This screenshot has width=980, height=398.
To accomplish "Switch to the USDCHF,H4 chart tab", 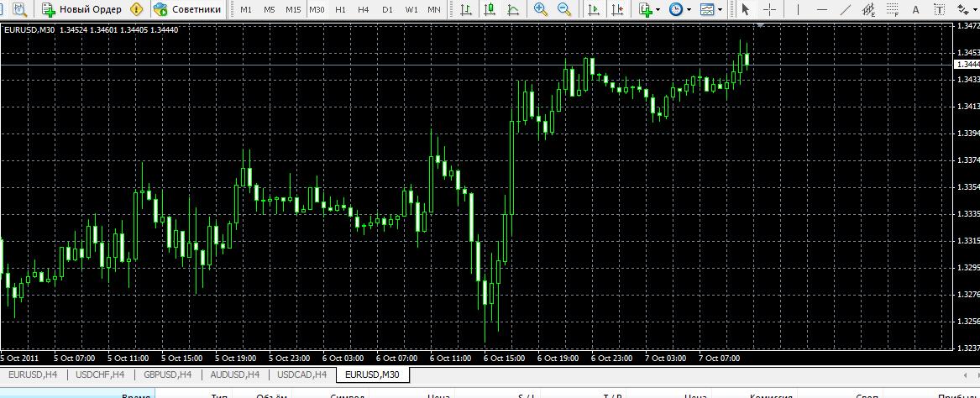I will (99, 374).
